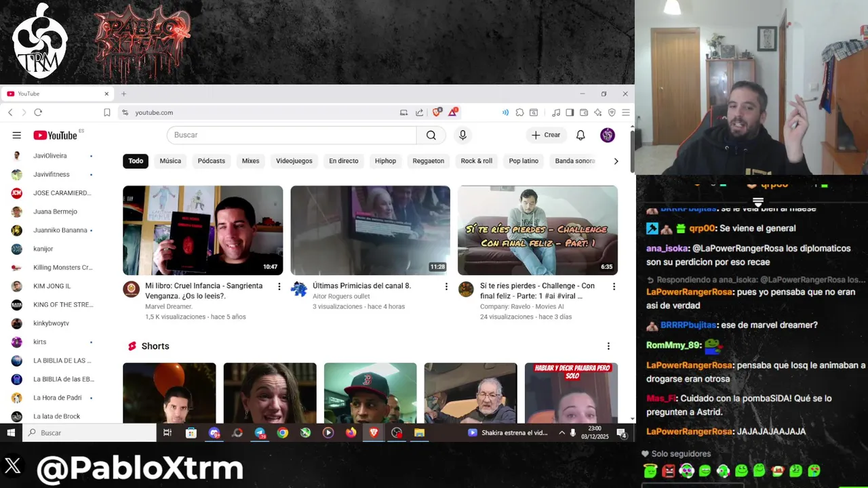Click the share icon in the address bar
This screenshot has width=868, height=488.
coord(419,113)
